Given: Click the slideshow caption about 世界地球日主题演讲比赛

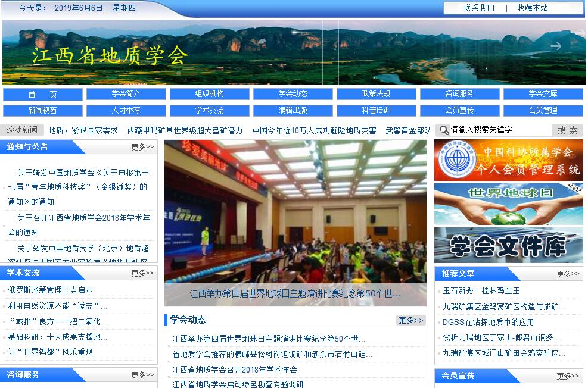Looking at the screenshot, I should tap(295, 293).
